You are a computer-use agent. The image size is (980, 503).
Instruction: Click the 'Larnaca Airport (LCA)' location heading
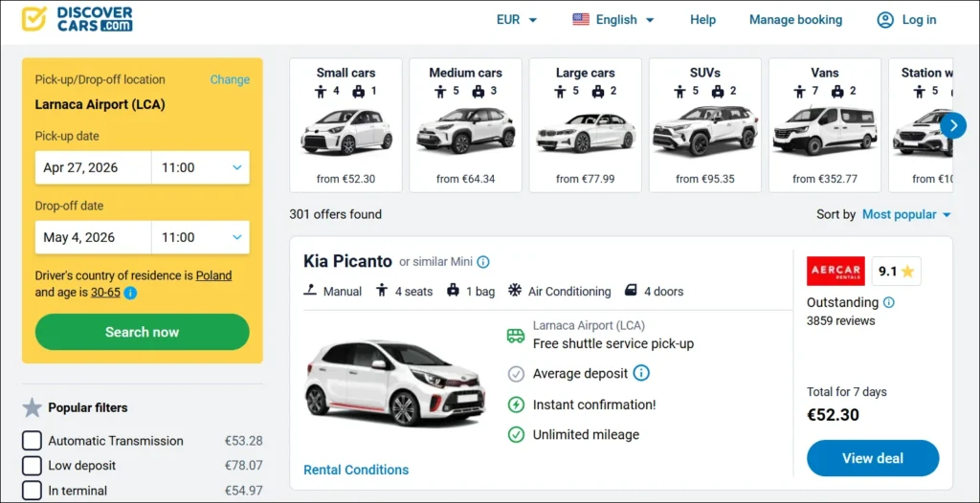click(100, 104)
